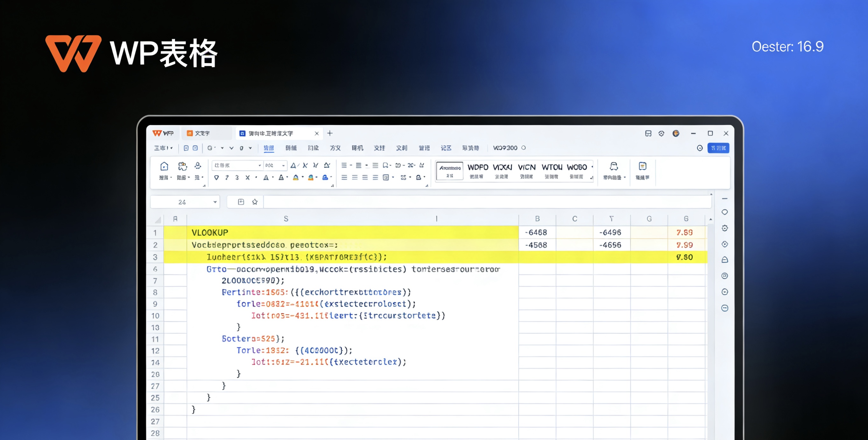Click the document icon at the ribbon's right end
Image resolution: width=868 pixels, height=440 pixels.
642,167
